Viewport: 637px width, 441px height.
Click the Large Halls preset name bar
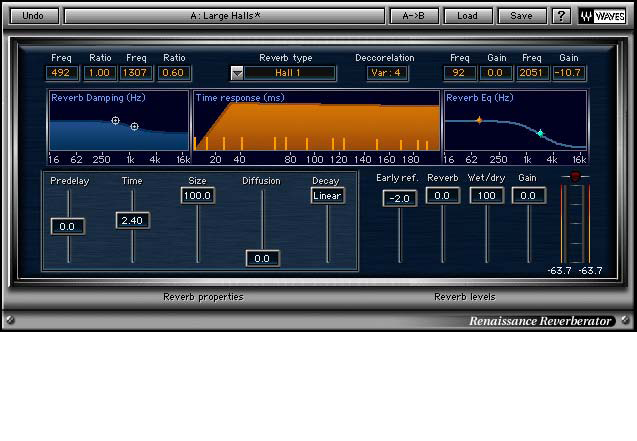[x=225, y=16]
